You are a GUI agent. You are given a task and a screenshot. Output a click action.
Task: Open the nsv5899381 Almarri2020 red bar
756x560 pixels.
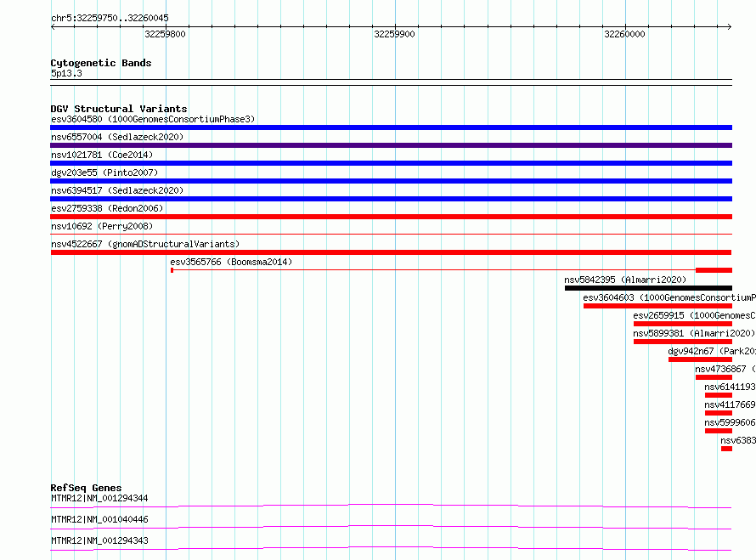click(x=683, y=342)
